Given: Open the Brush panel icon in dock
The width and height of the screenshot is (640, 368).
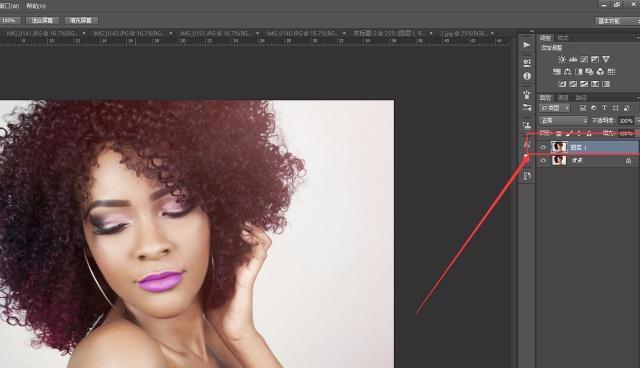Looking at the screenshot, I should tap(527, 95).
